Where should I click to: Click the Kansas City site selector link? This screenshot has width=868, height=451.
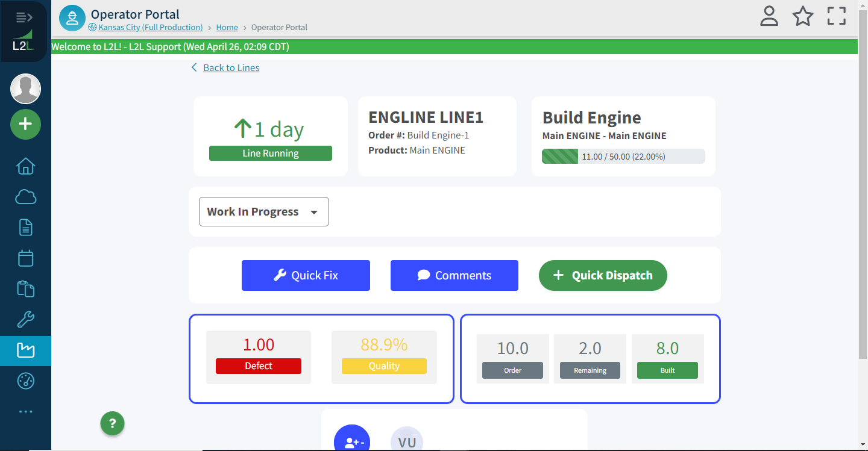150,27
